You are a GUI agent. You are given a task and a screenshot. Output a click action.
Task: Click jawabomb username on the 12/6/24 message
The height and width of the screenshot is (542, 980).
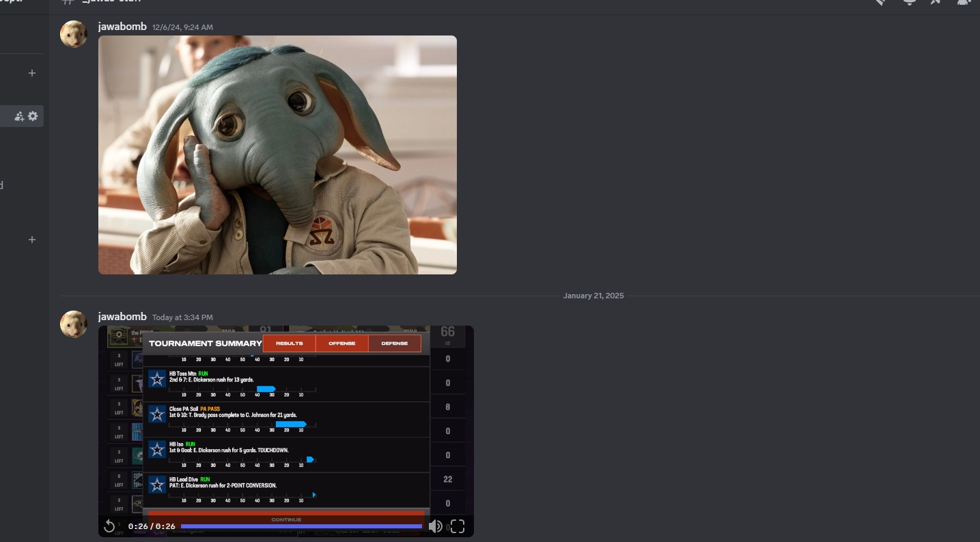pyautogui.click(x=122, y=27)
